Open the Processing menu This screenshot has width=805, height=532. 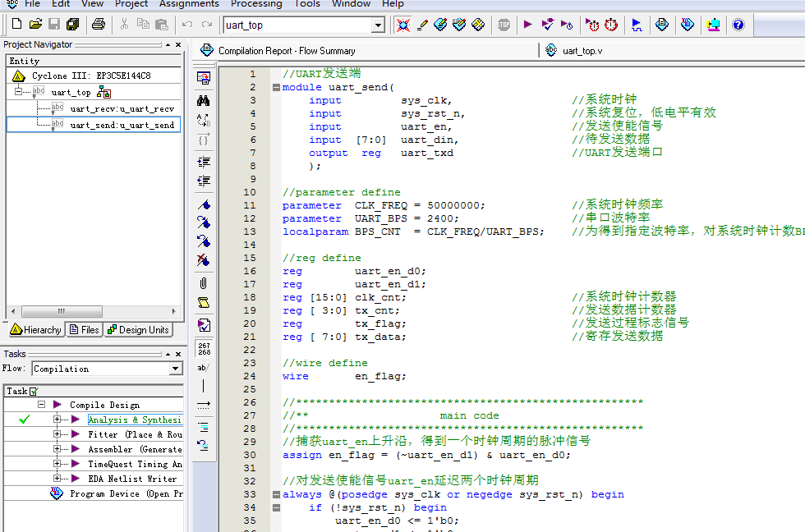click(x=255, y=4)
